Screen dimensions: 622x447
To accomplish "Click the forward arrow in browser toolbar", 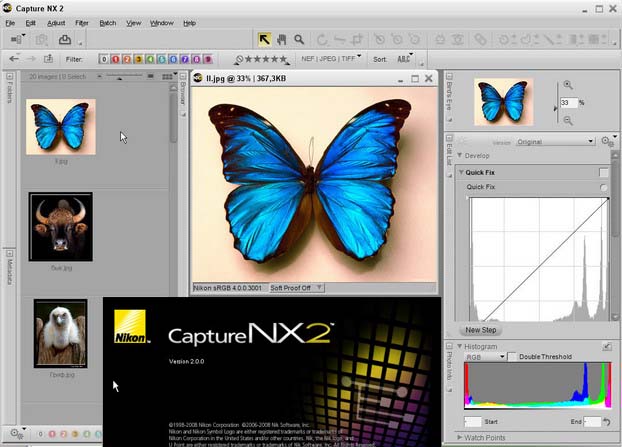I will click(x=31, y=59).
